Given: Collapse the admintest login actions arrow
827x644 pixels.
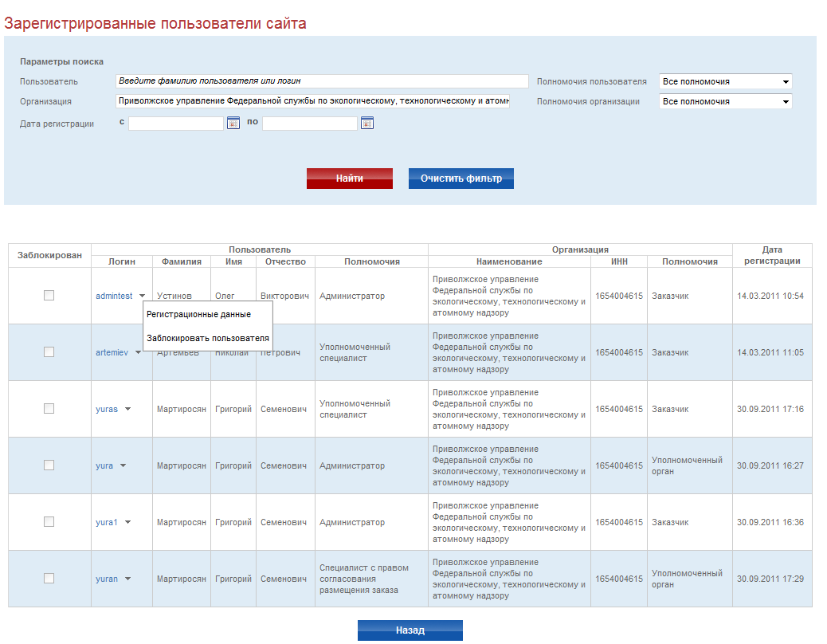Looking at the screenshot, I should 142,296.
